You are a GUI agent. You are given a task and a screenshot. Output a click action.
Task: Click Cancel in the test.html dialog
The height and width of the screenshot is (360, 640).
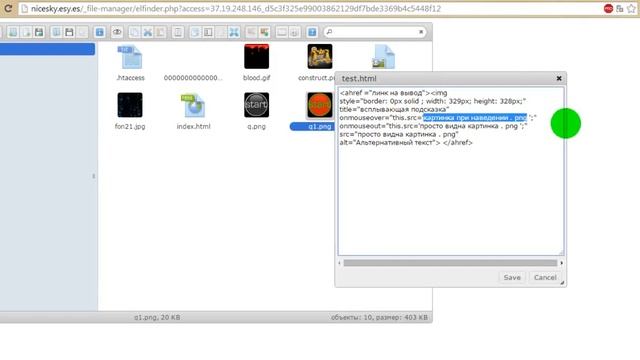tap(545, 278)
